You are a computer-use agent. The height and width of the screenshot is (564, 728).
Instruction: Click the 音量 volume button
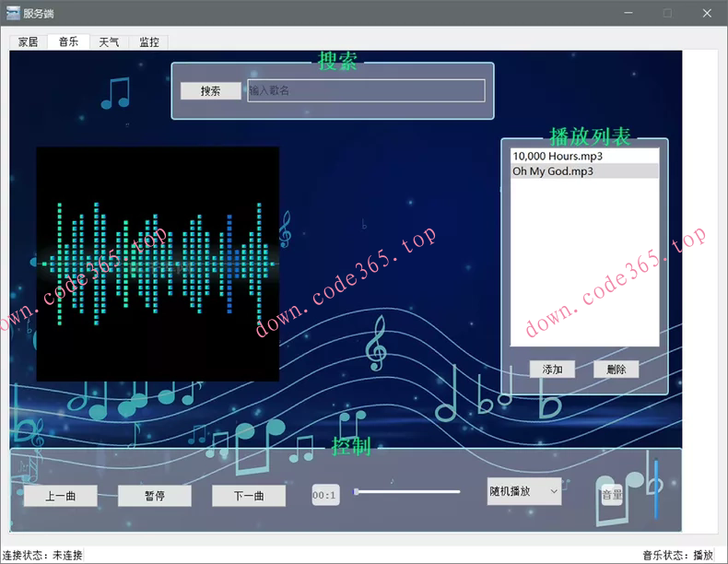pos(612,495)
